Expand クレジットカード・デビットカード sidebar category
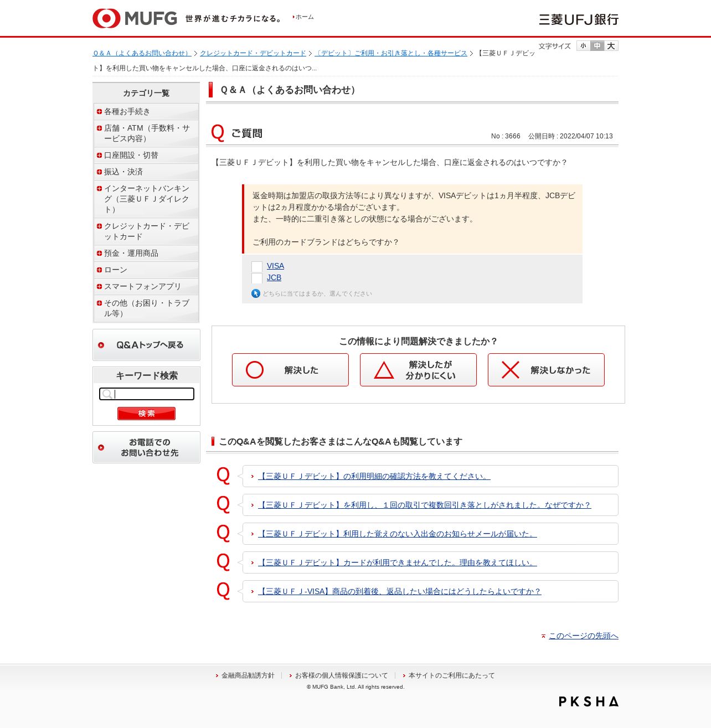Viewport: 711px width, 728px height. tap(146, 231)
